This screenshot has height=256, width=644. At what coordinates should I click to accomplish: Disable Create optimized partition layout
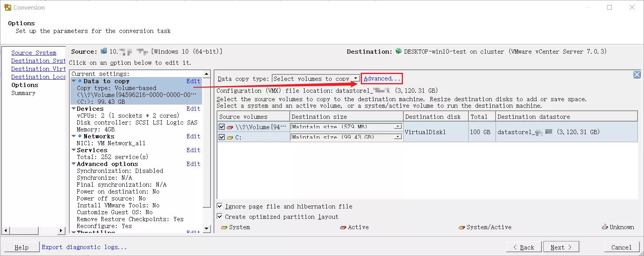[x=220, y=217]
